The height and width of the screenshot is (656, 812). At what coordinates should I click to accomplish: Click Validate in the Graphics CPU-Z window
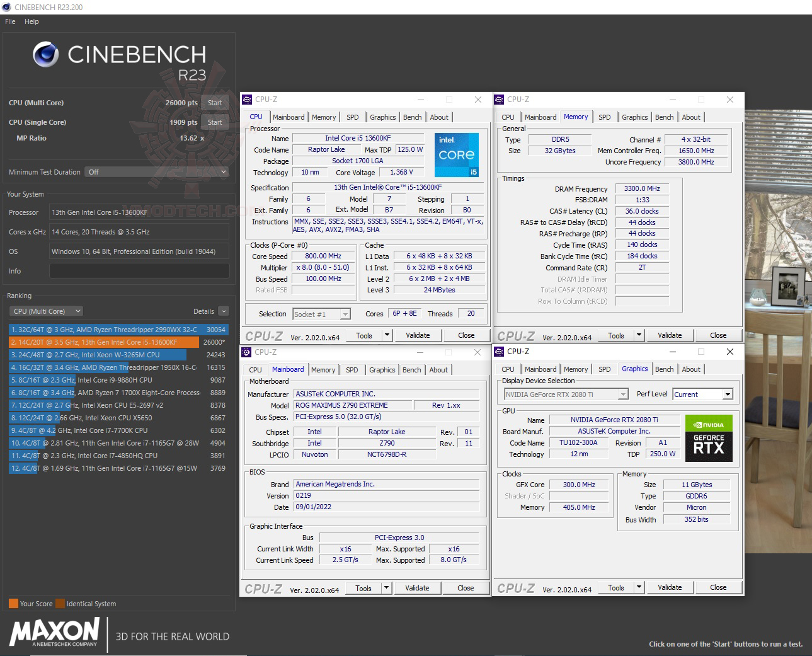pyautogui.click(x=670, y=587)
